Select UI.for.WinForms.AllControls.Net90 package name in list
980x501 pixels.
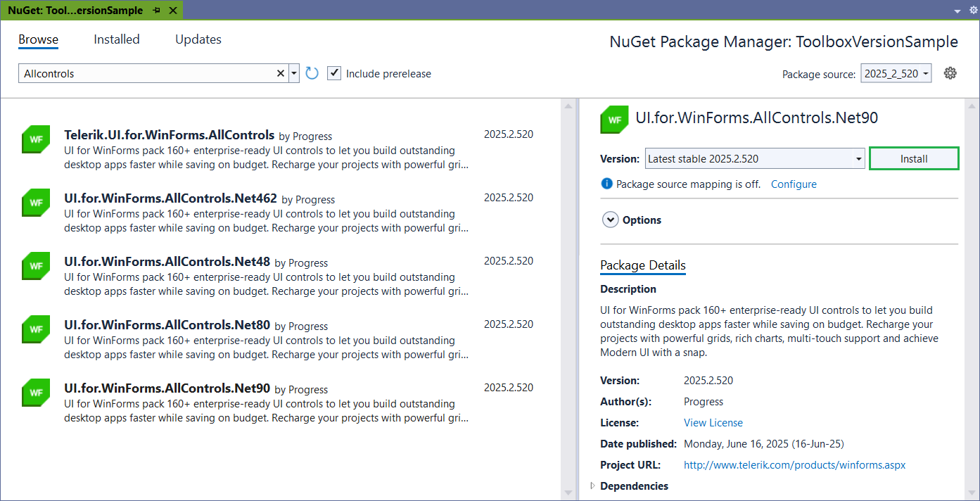click(x=167, y=388)
